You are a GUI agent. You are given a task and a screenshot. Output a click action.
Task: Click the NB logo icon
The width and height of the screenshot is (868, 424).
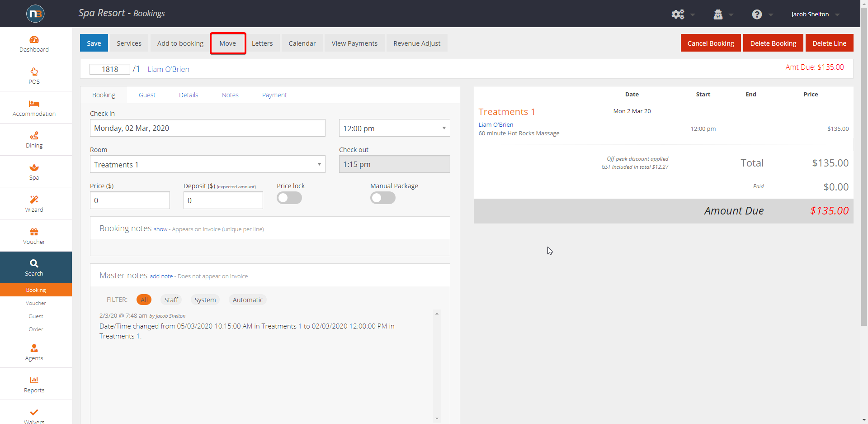[x=35, y=14]
